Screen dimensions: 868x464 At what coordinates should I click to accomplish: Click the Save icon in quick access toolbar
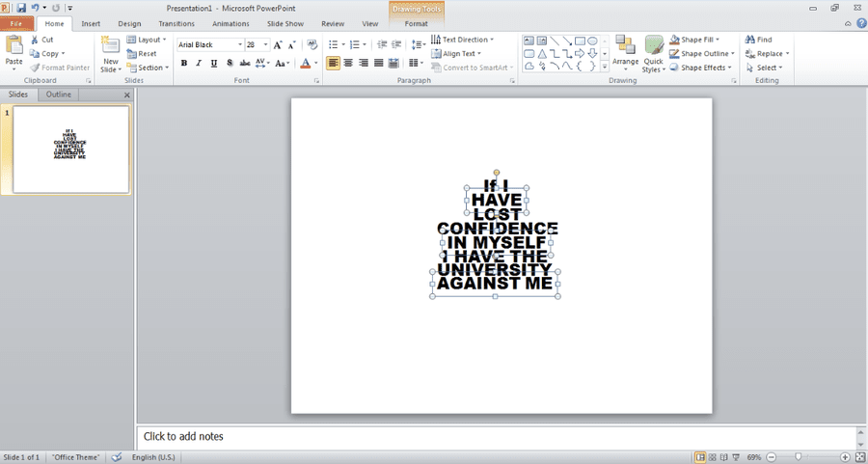[x=21, y=8]
